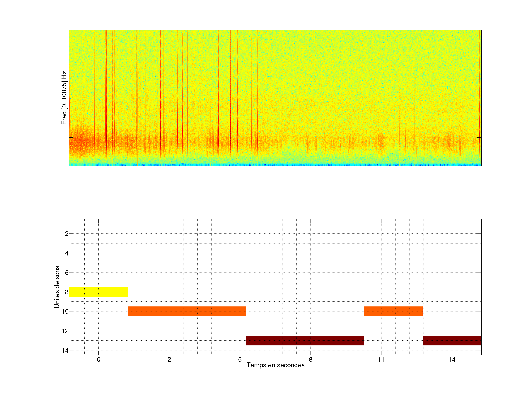The image size is (532, 399).
Task: Click the y-axis tick label 12
Action: tap(65, 331)
